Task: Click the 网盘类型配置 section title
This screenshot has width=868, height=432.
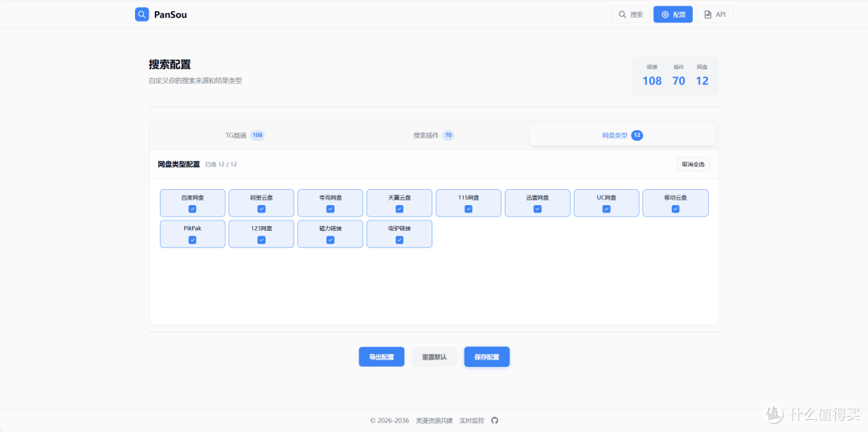Action: pos(178,164)
